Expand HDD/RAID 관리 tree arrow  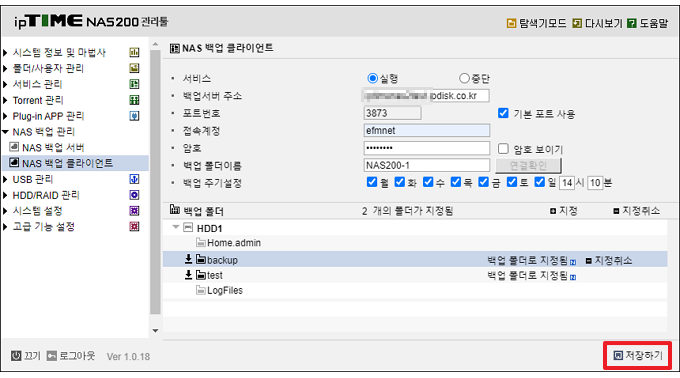[5, 195]
